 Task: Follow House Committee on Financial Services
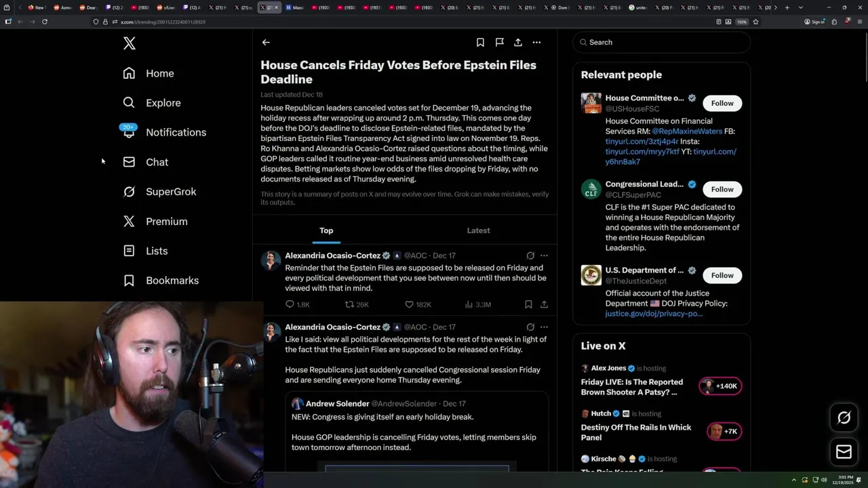coord(722,103)
